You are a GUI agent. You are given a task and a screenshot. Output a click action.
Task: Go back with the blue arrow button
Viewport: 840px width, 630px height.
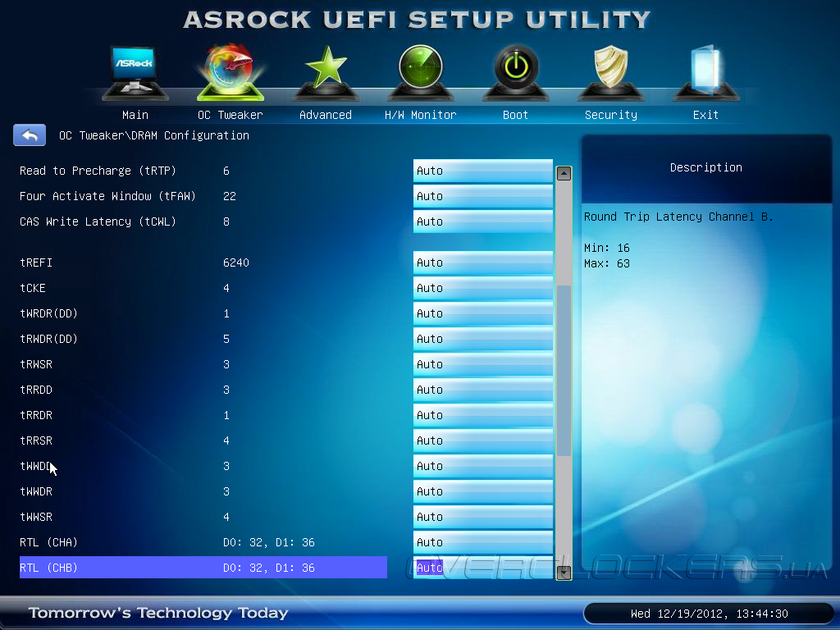(30, 135)
